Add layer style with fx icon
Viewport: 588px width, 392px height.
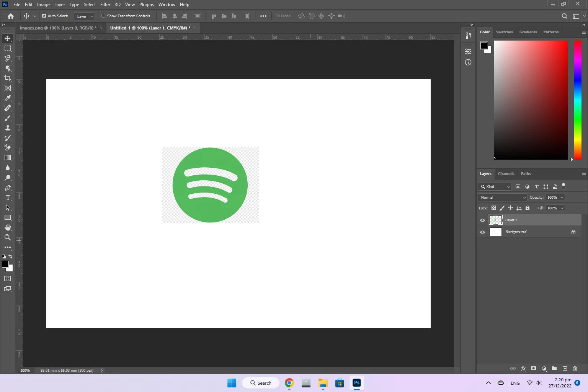523,369
